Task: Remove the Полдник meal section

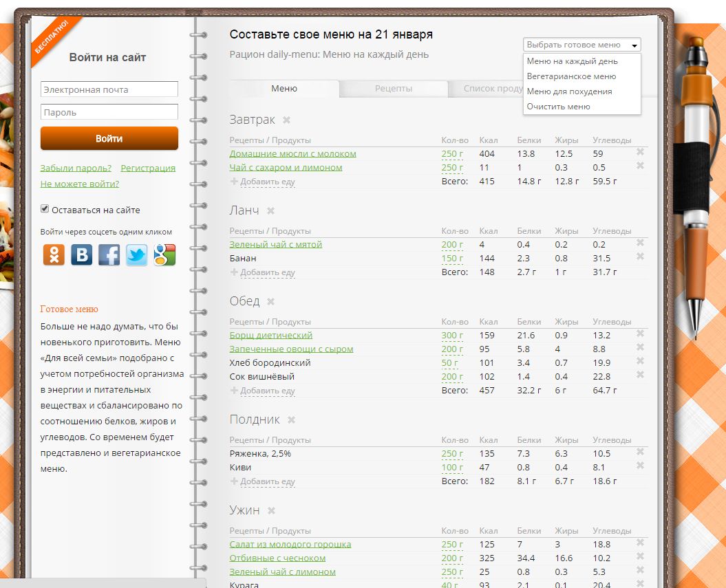Action: 291,420
